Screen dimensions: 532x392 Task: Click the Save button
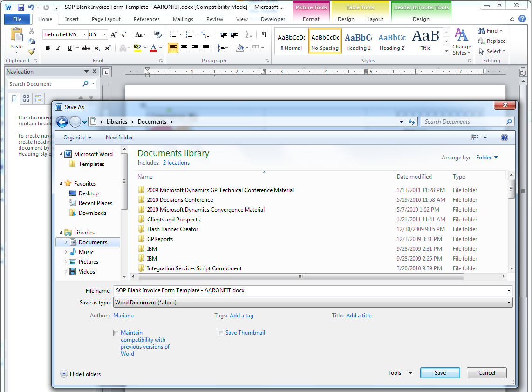(x=440, y=372)
